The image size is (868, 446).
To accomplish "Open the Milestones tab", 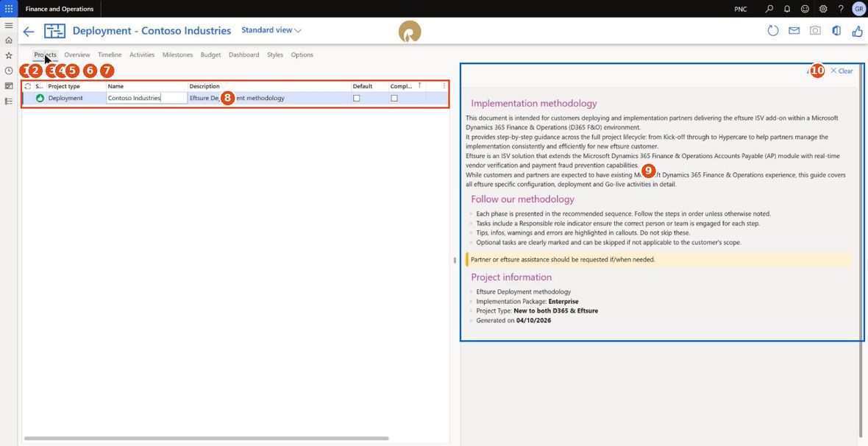I will [178, 55].
